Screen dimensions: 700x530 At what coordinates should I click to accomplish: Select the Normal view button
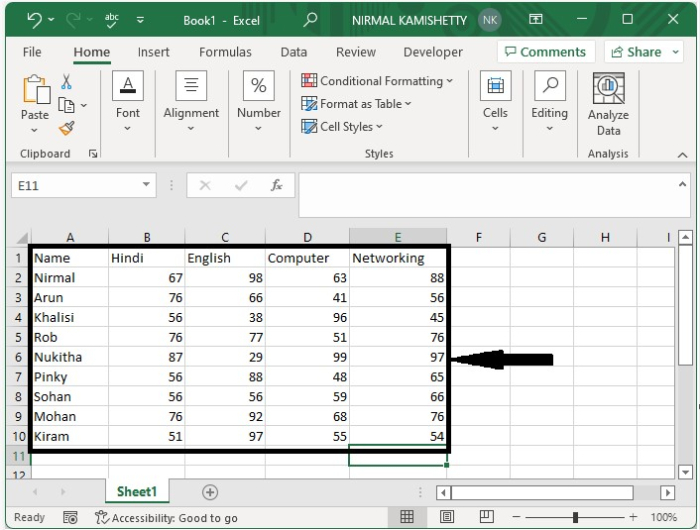pos(407,517)
